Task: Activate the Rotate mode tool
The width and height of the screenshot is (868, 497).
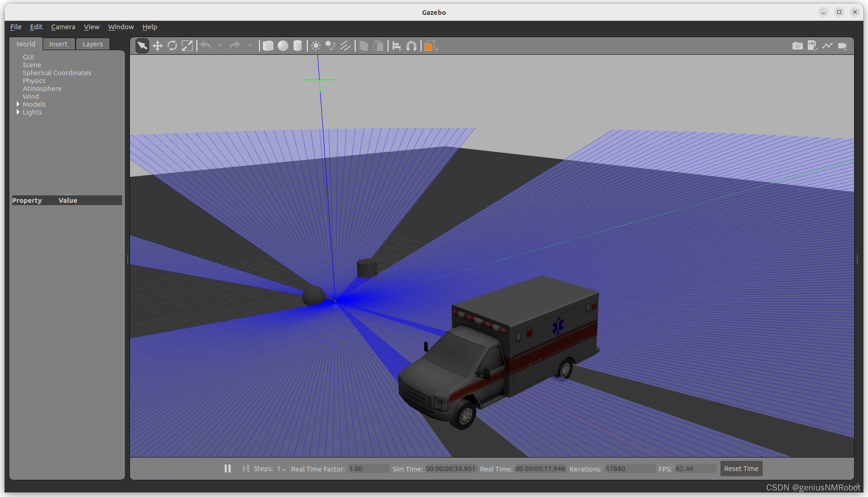Action: 172,45
